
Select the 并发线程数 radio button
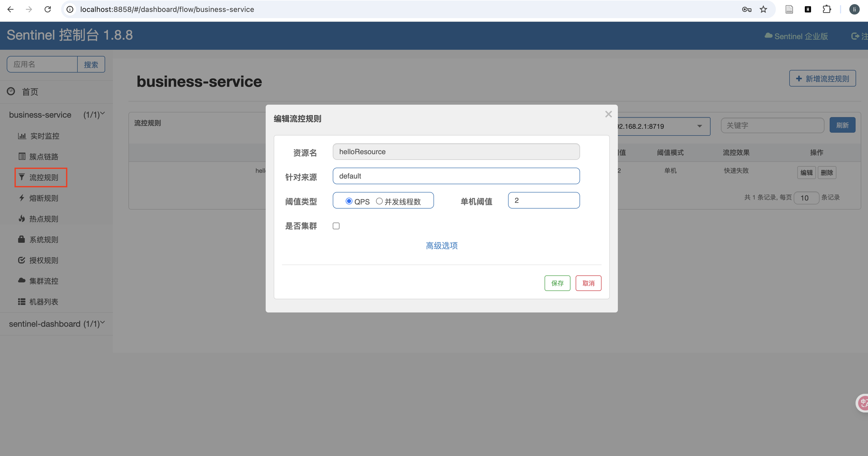(x=379, y=201)
